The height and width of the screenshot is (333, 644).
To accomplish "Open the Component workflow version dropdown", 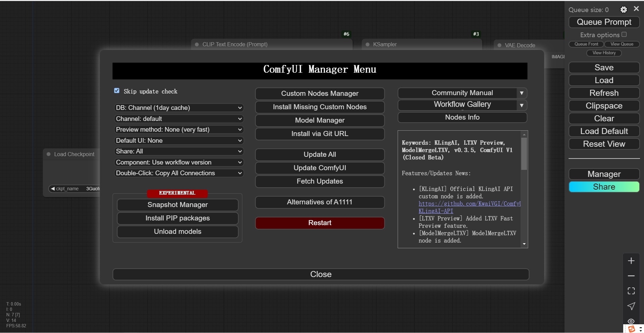I will [x=179, y=162].
